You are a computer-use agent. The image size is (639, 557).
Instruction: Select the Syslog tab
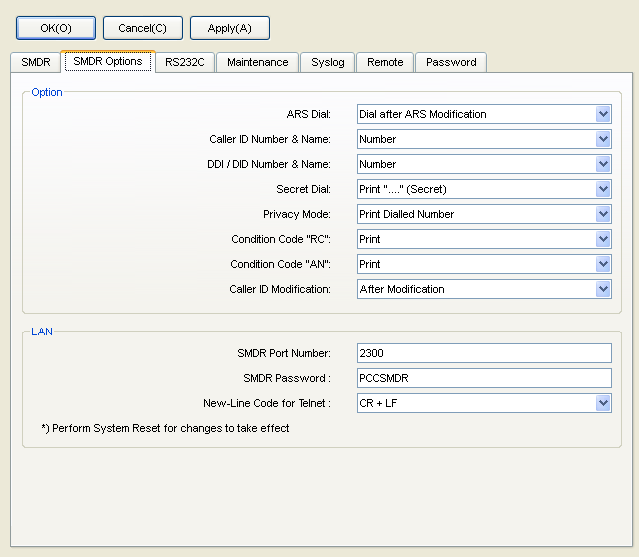pyautogui.click(x=327, y=62)
